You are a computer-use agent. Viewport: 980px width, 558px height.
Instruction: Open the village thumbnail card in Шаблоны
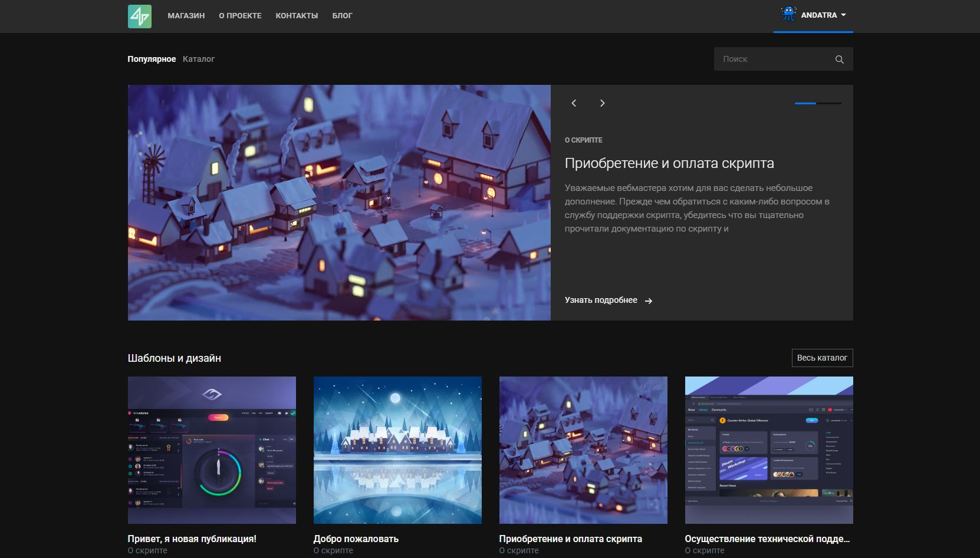coord(583,450)
